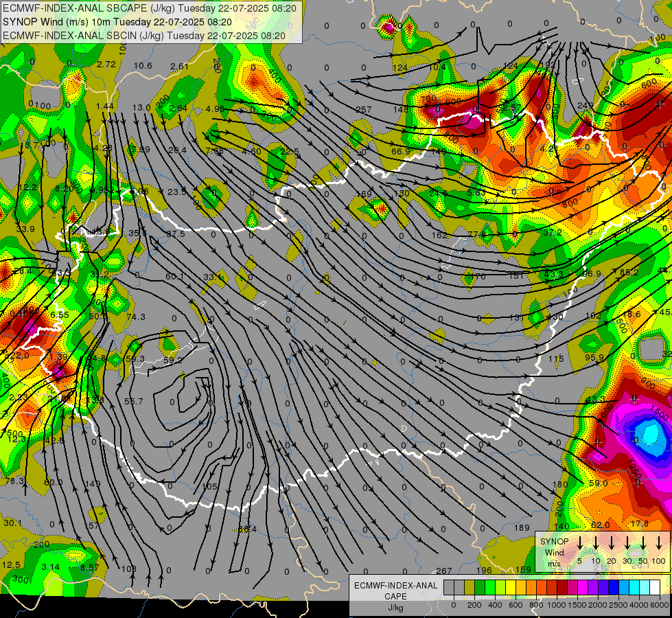Click the map value '20.4'
This screenshot has height=618, width=672.
point(177,150)
